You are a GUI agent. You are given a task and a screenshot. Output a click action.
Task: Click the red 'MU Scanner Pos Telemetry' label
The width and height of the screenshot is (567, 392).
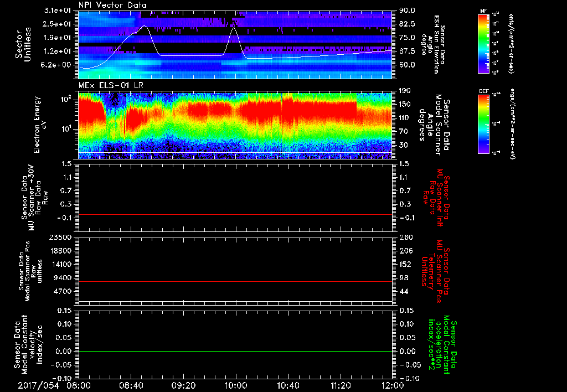point(435,271)
